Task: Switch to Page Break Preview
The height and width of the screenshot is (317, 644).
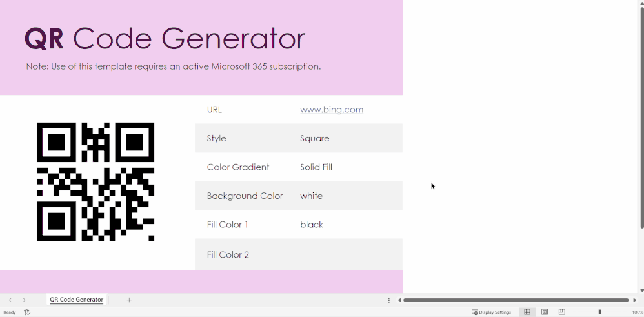Action: [562, 312]
